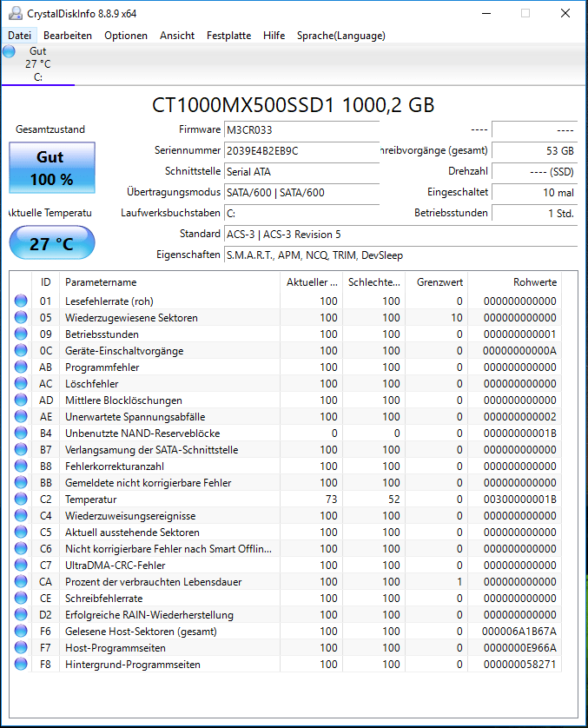Click CrystalDiskInfo app icon in title bar
This screenshot has height=728, width=588.
[16, 13]
